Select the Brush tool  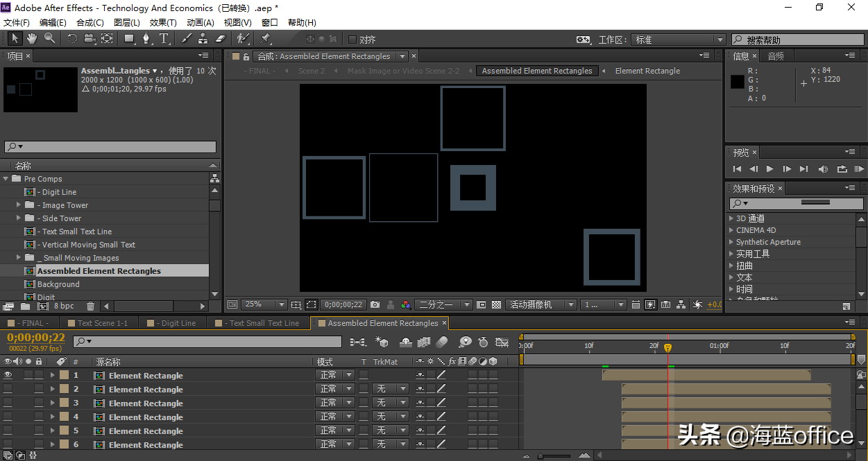click(186, 39)
